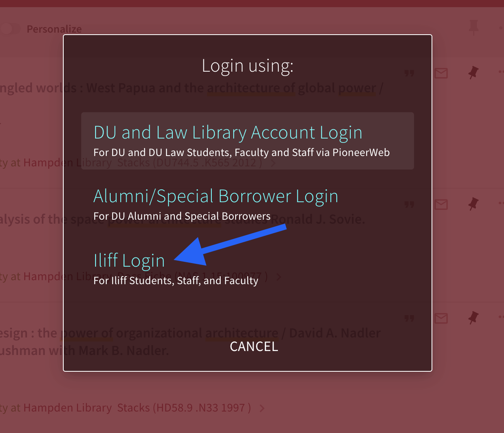Open the West Papua global power title

point(191,88)
